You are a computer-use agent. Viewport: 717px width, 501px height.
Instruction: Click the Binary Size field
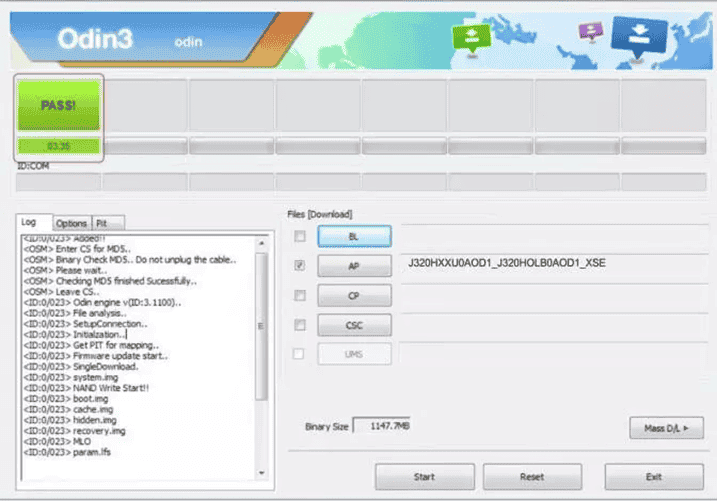(x=381, y=426)
